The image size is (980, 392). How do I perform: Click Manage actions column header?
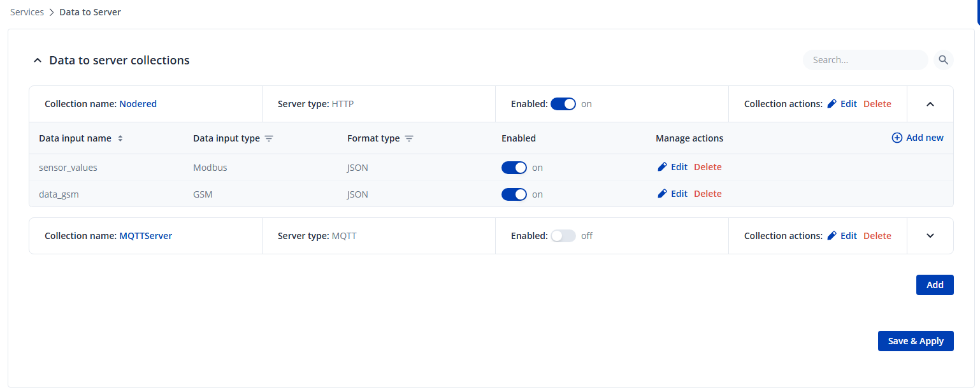click(x=689, y=138)
